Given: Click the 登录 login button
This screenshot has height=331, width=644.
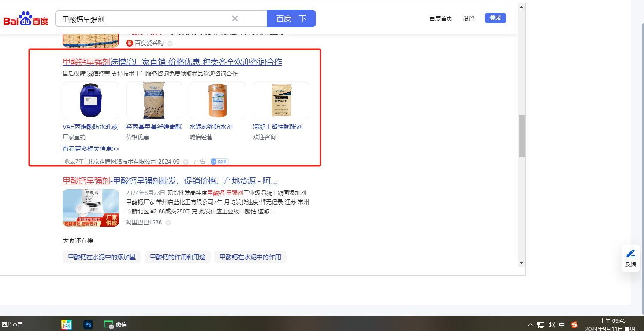Looking at the screenshot, I should tap(495, 18).
